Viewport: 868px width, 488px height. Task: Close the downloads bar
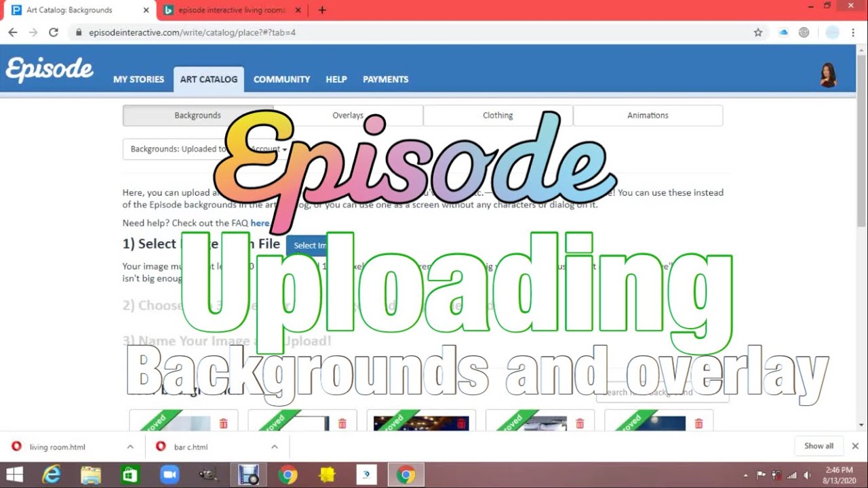[855, 446]
